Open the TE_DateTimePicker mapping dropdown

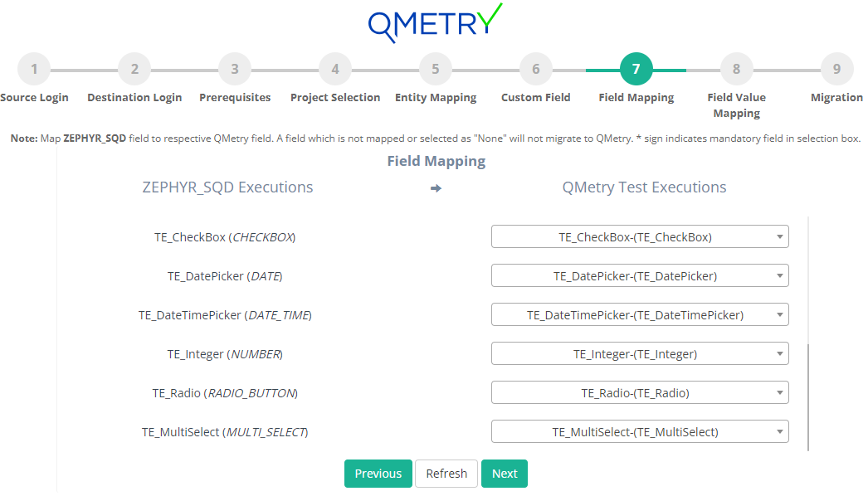640,315
